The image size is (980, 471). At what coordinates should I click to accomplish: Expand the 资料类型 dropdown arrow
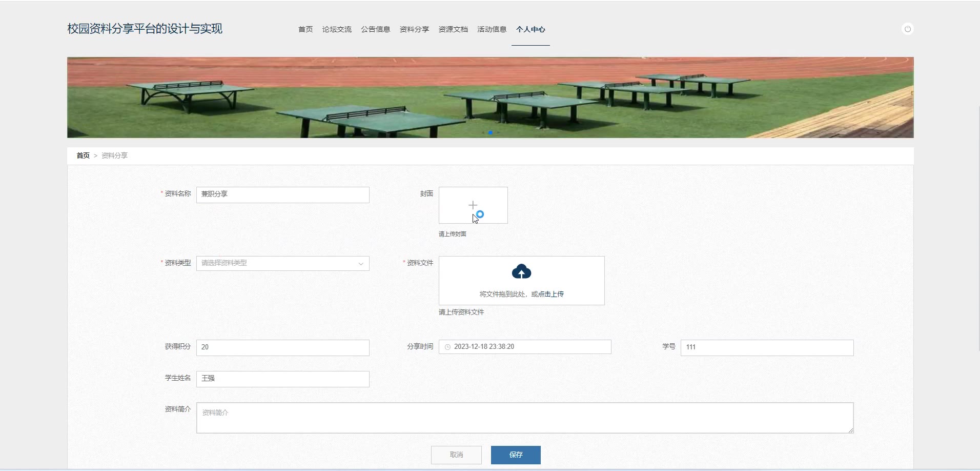pyautogui.click(x=361, y=264)
